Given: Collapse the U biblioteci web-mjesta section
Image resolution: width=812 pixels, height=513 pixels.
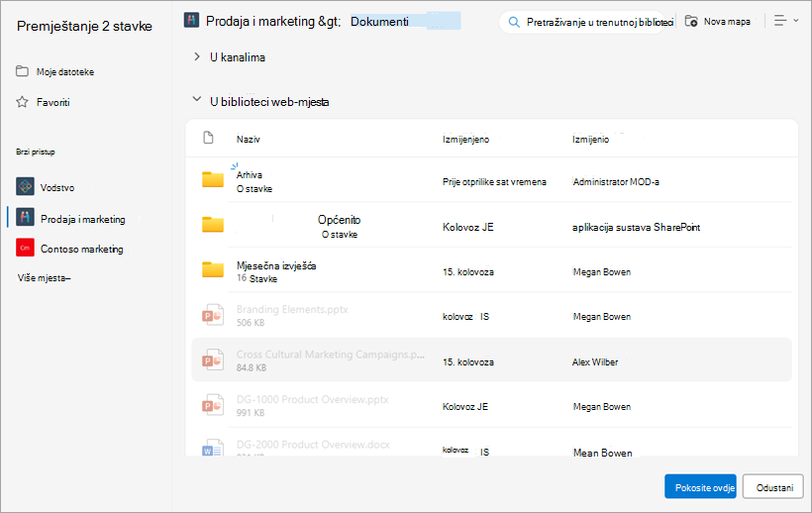Looking at the screenshot, I should pyautogui.click(x=197, y=99).
